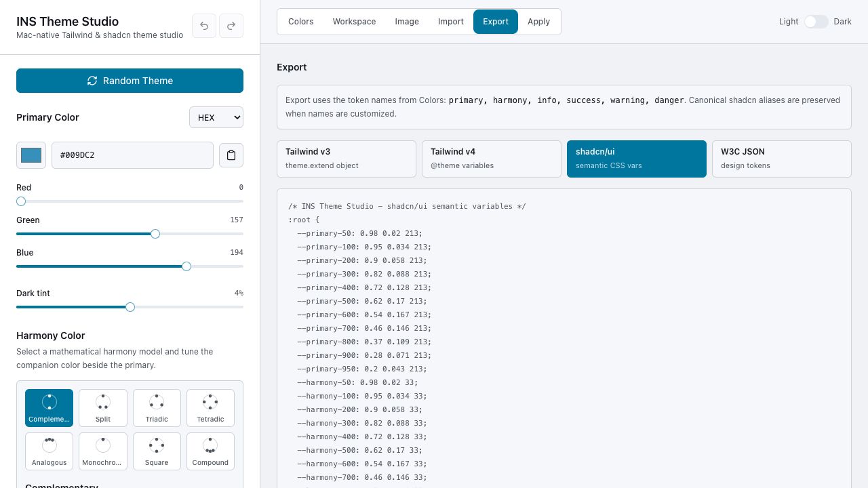Screen dimensions: 868x488
Task: Generate a Random Theme
Action: (130, 81)
